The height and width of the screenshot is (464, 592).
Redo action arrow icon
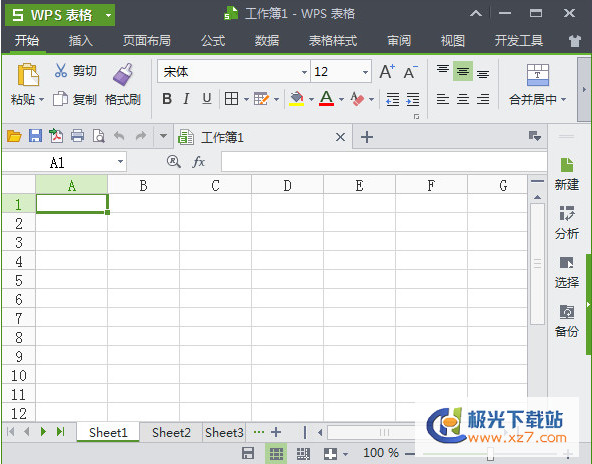141,136
